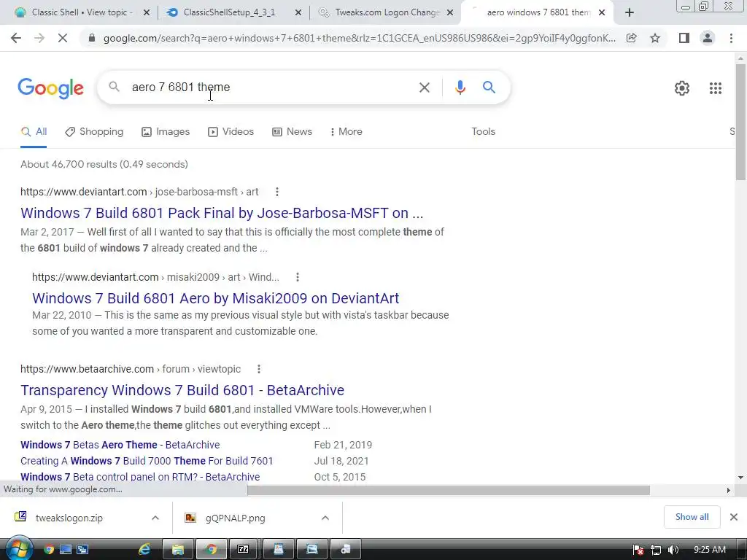Click the taskbar clock showing 9:25 AM
This screenshot has height=560, width=747.
pos(709,550)
